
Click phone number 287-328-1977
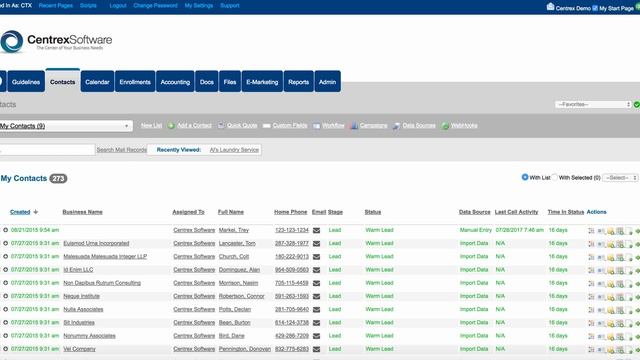292,243
